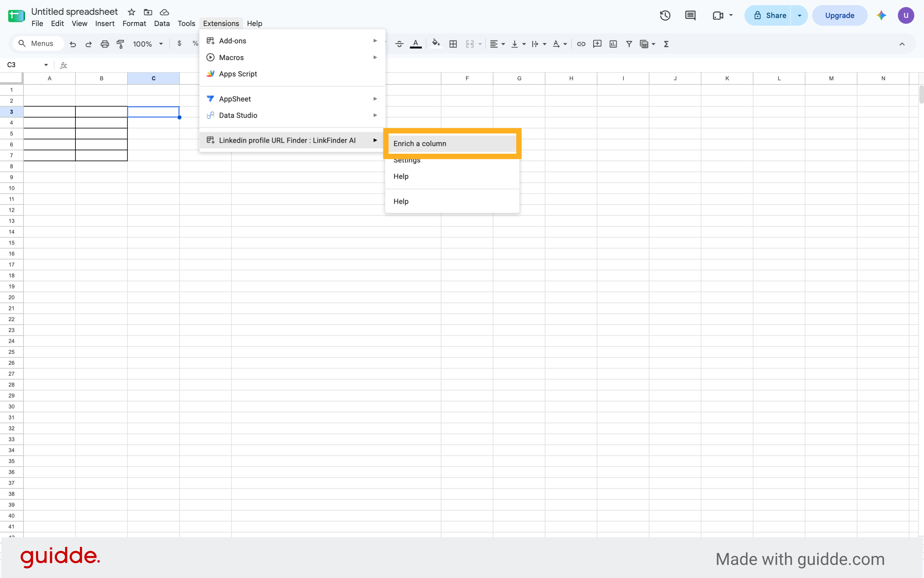
Task: Open the borders tool
Action: 453,44
